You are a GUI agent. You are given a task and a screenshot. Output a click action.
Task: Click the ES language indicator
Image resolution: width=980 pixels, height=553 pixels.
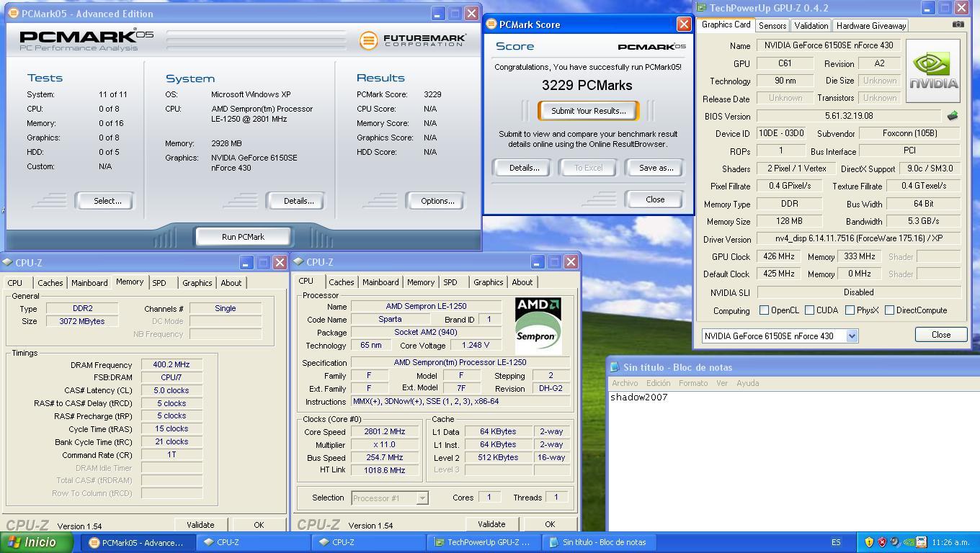(x=836, y=543)
